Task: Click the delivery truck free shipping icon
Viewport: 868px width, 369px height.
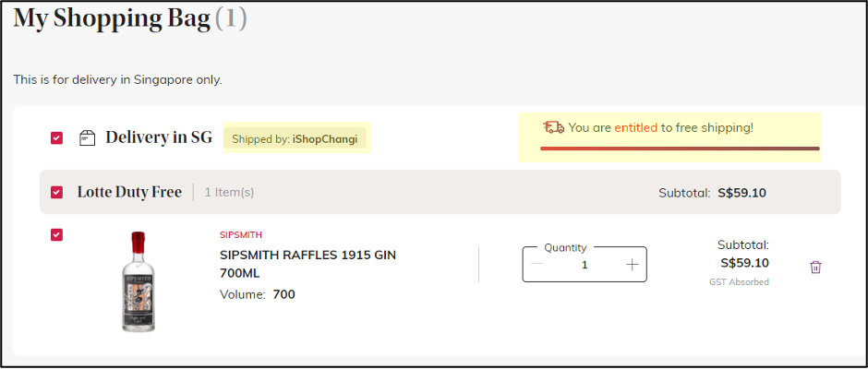Action: 553,128
